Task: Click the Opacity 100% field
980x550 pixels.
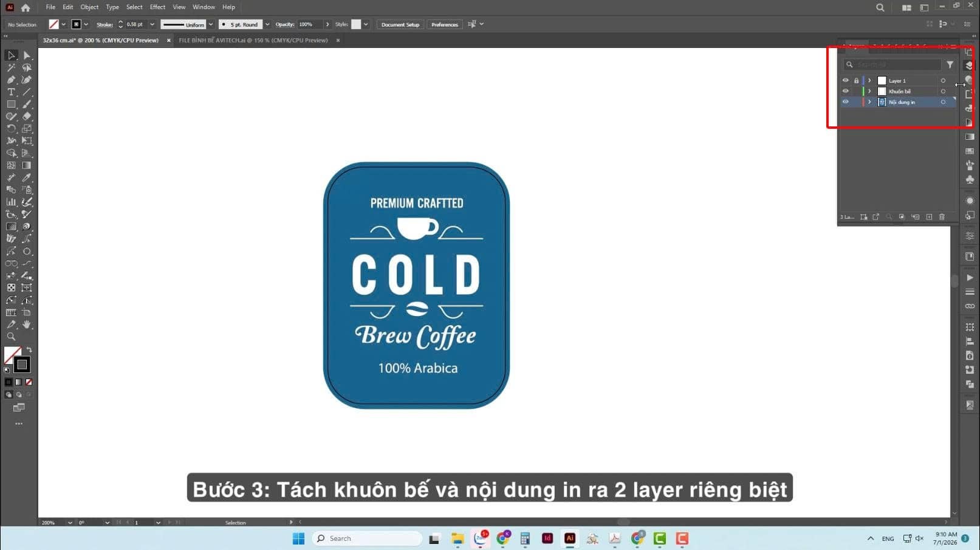Action: tap(309, 24)
